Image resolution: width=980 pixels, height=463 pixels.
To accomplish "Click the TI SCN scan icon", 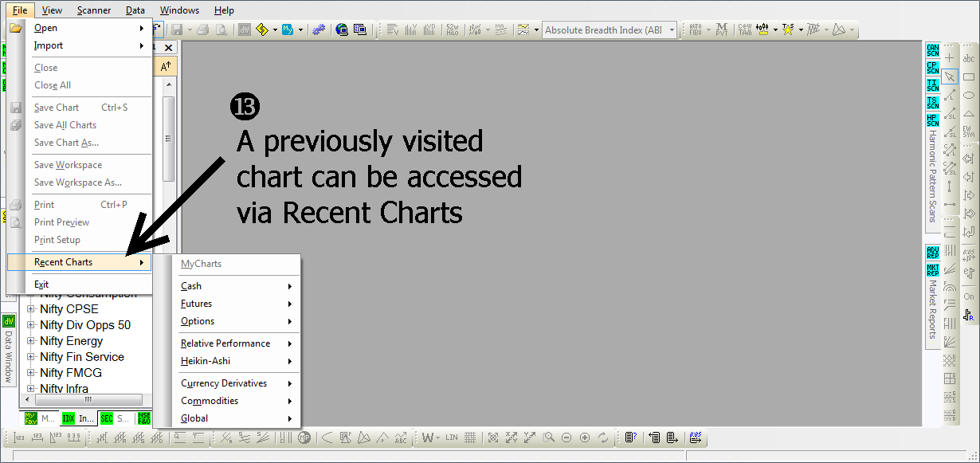I will (933, 85).
